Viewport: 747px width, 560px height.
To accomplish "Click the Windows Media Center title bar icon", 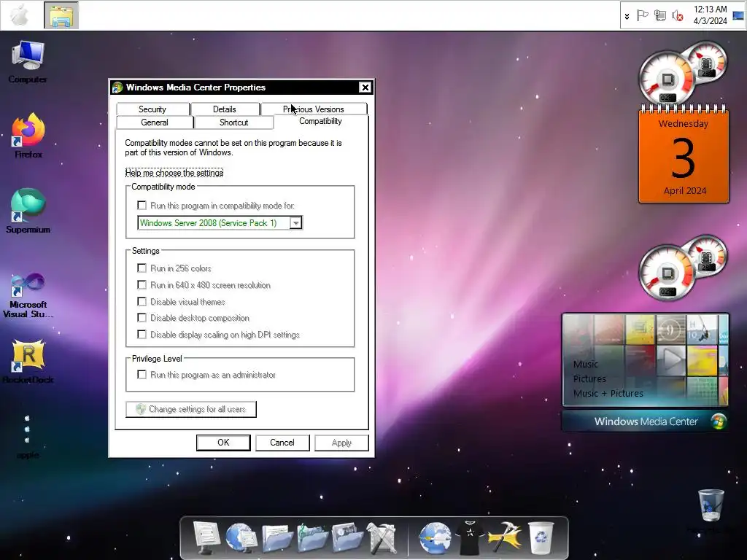I will tap(117, 87).
